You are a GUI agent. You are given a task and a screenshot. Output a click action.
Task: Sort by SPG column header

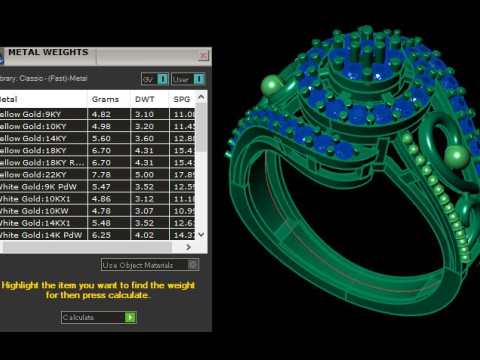pyautogui.click(x=182, y=99)
